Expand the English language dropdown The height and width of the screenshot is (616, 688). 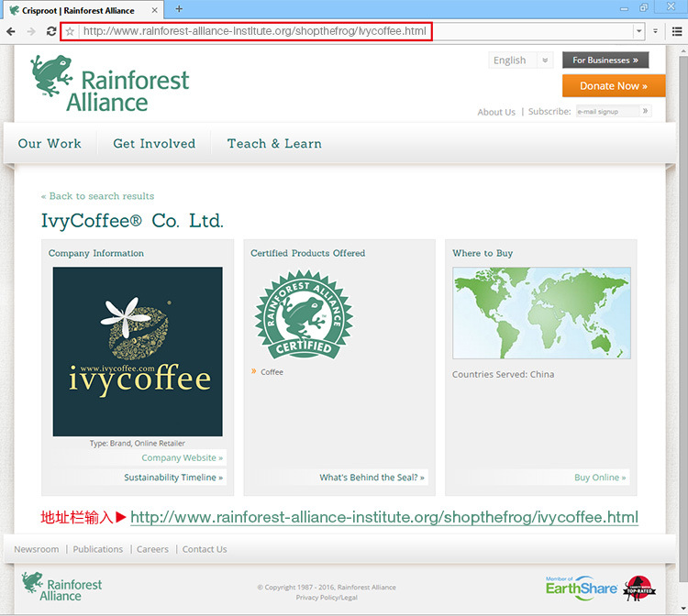[520, 60]
